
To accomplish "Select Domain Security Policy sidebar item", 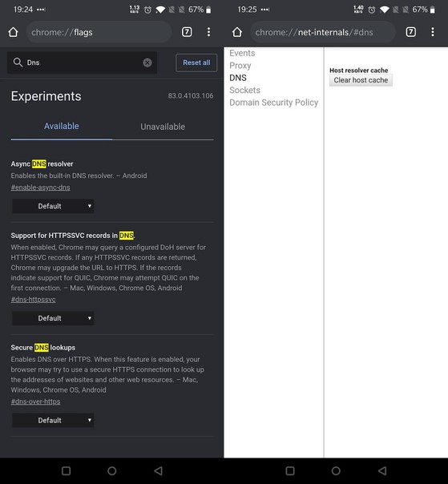I will [x=273, y=103].
